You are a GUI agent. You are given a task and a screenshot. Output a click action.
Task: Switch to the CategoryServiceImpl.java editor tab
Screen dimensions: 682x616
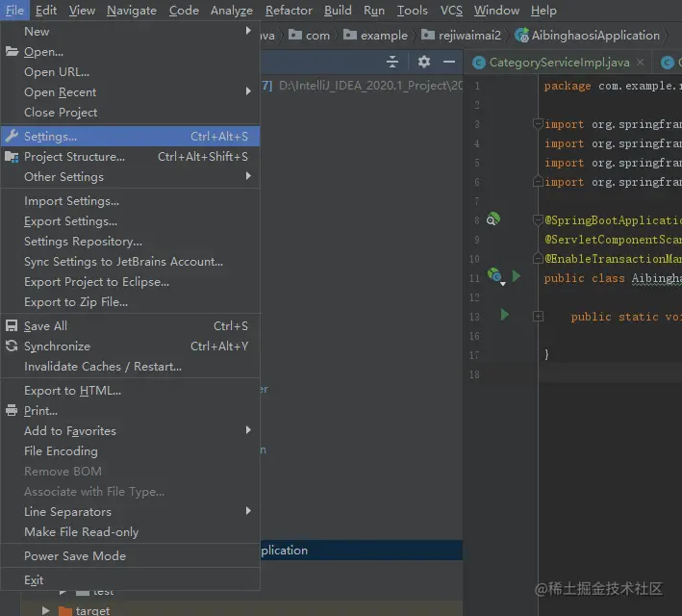pyautogui.click(x=558, y=63)
